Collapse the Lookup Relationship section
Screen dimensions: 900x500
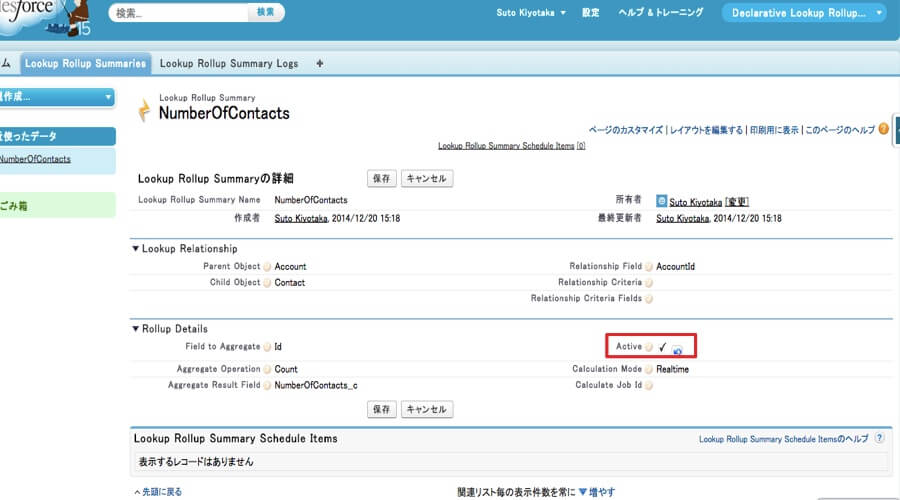tap(136, 249)
